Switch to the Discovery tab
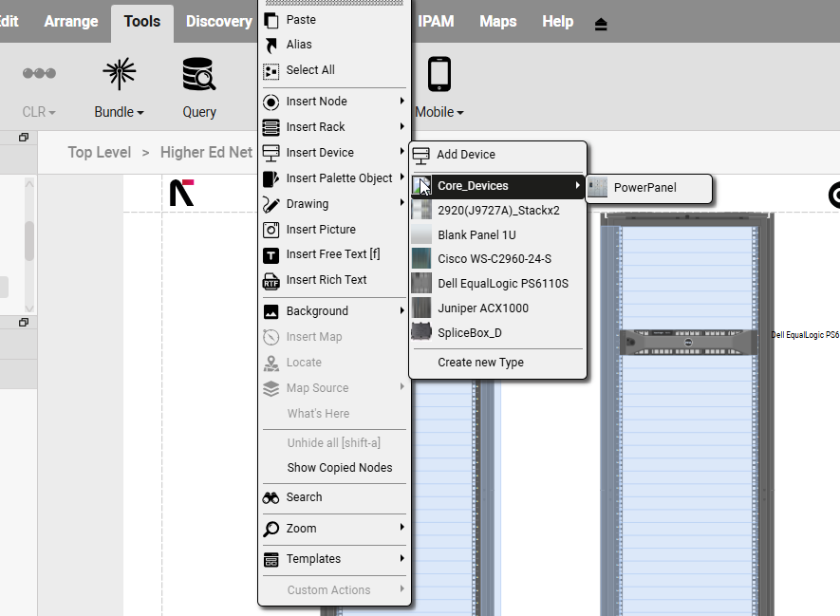Viewport: 840px width, 616px height. click(x=218, y=21)
